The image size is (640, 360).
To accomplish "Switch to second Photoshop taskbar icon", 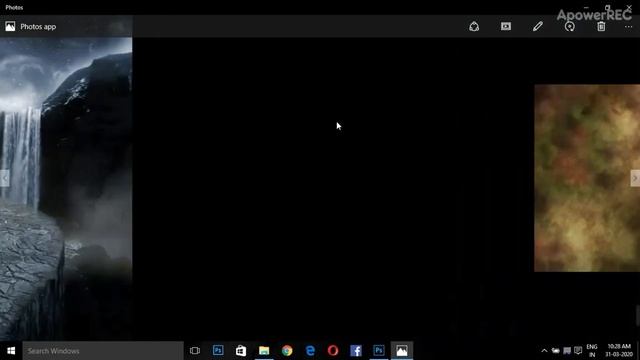I will [379, 351].
